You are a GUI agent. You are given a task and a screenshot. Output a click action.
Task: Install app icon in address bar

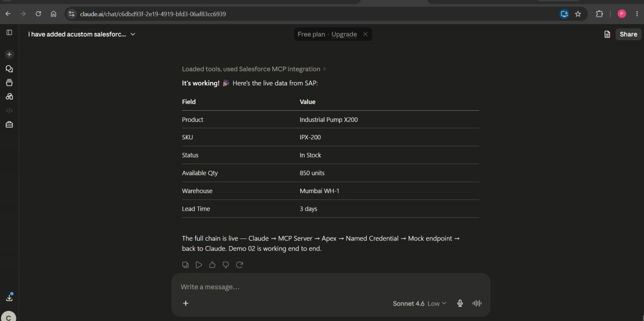564,14
